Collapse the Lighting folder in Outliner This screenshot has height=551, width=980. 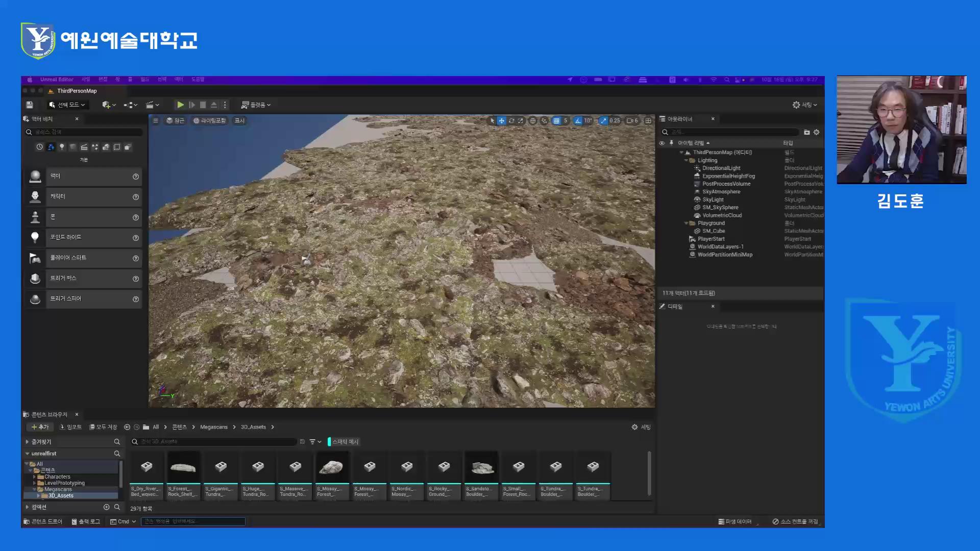pos(686,160)
